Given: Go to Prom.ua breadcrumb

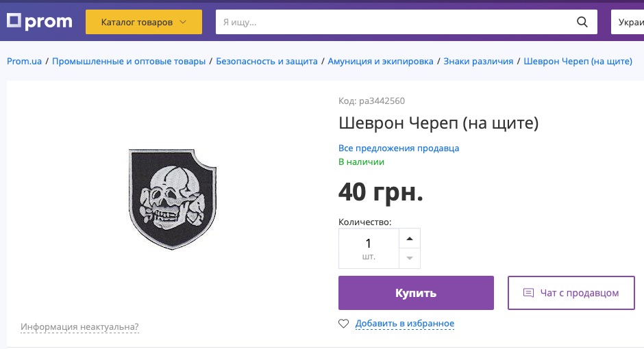Looking at the screenshot, I should (24, 61).
